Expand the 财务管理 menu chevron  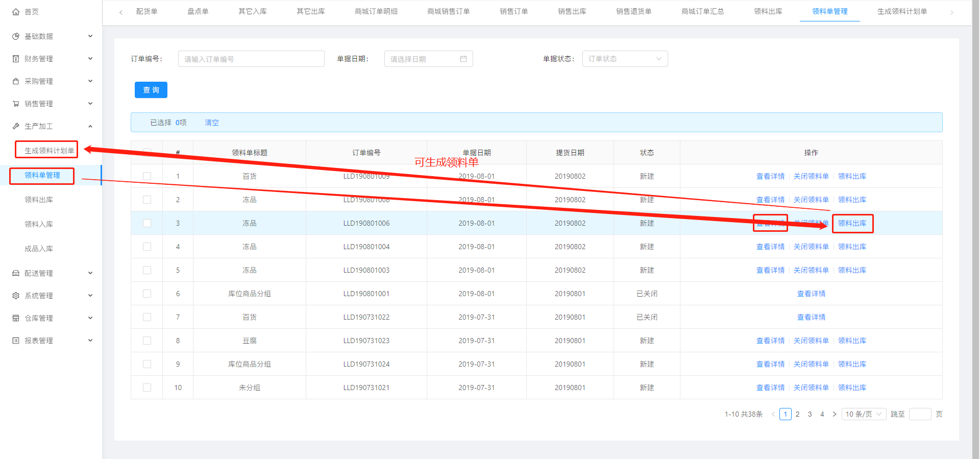point(90,59)
